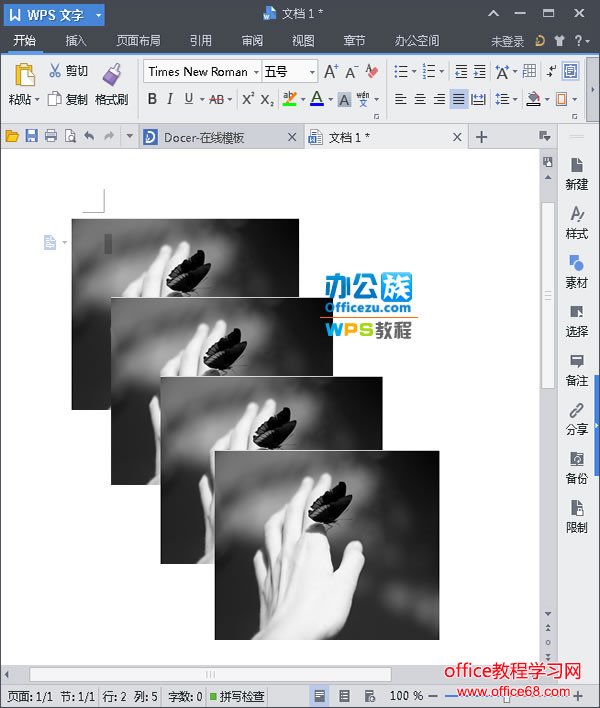
Task: Click the Save icon in quick access toolbar
Action: (x=31, y=136)
